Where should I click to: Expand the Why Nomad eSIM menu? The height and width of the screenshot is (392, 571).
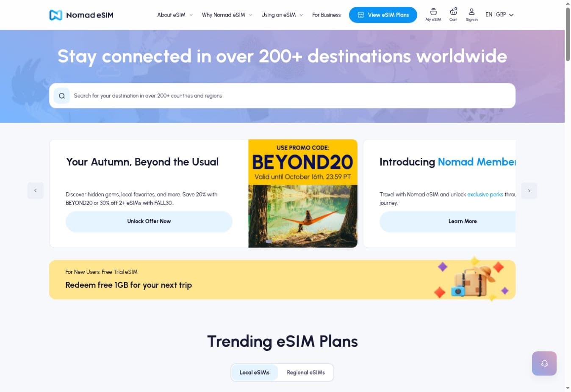click(x=227, y=15)
